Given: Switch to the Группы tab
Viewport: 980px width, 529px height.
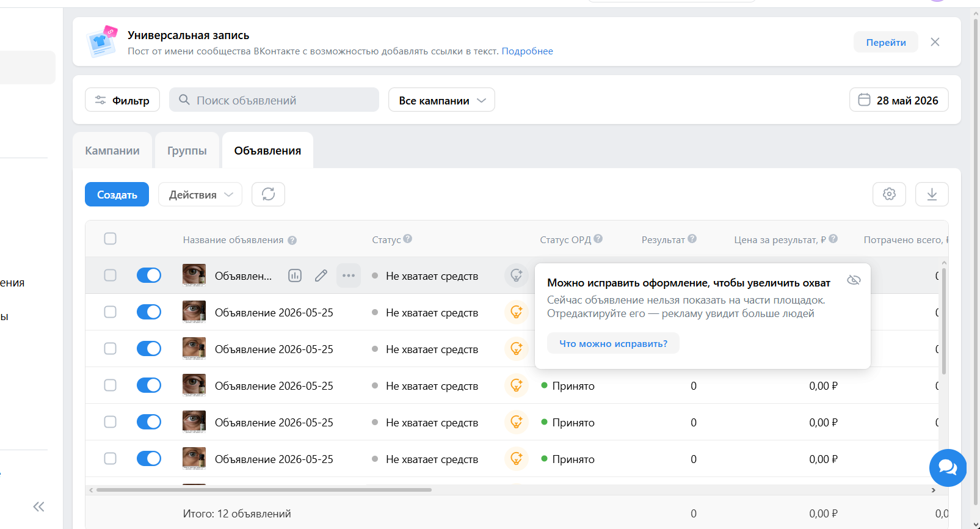Looking at the screenshot, I should [187, 150].
